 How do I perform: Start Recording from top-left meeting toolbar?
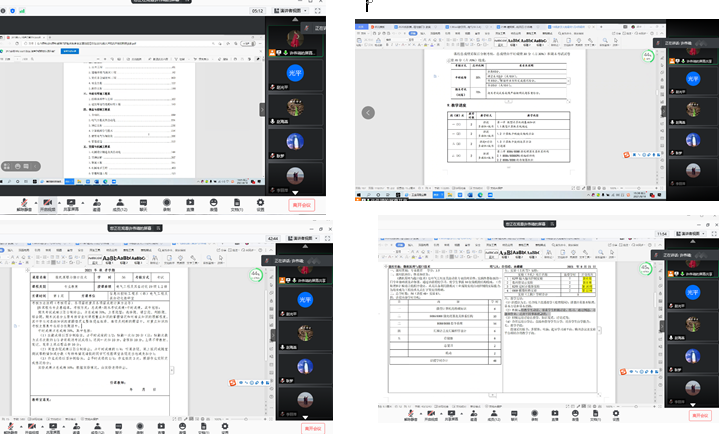(x=167, y=202)
